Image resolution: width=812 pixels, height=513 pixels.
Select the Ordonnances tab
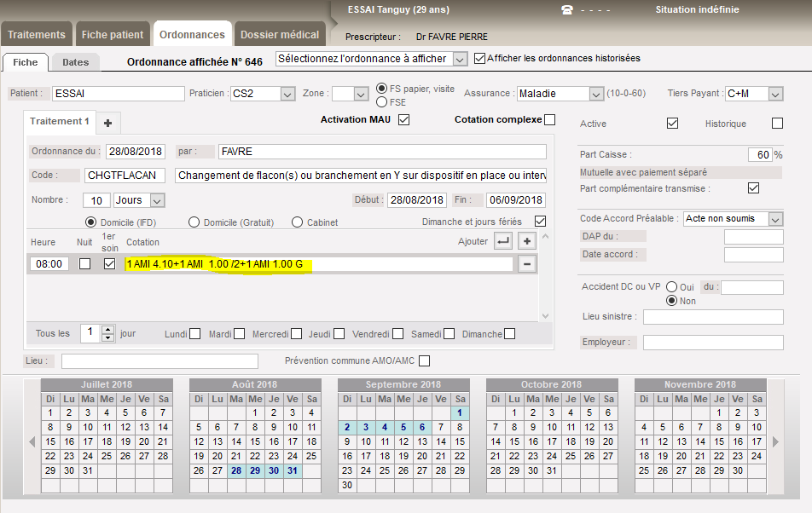coord(192,35)
